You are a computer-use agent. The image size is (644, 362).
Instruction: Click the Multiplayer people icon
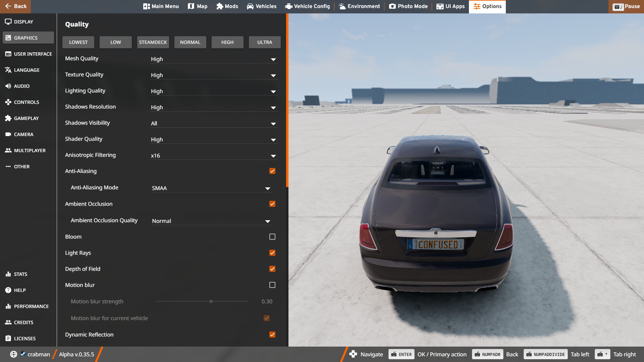[8, 150]
